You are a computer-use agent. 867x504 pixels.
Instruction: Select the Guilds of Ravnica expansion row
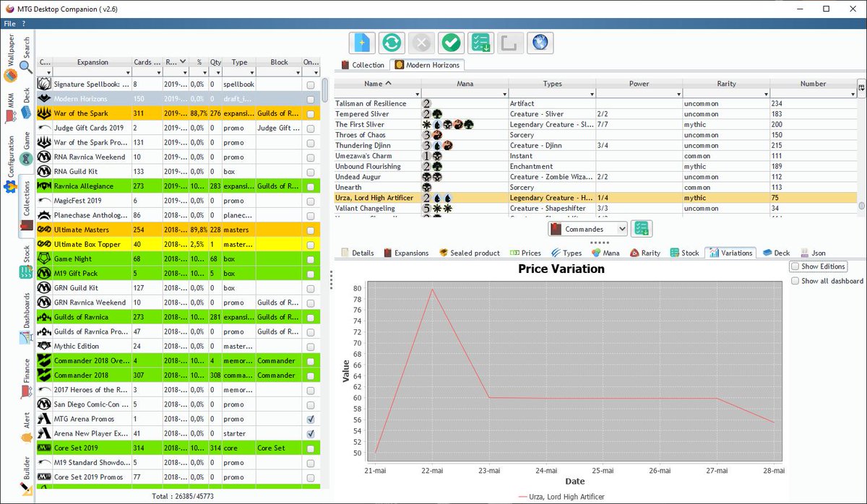tap(177, 317)
